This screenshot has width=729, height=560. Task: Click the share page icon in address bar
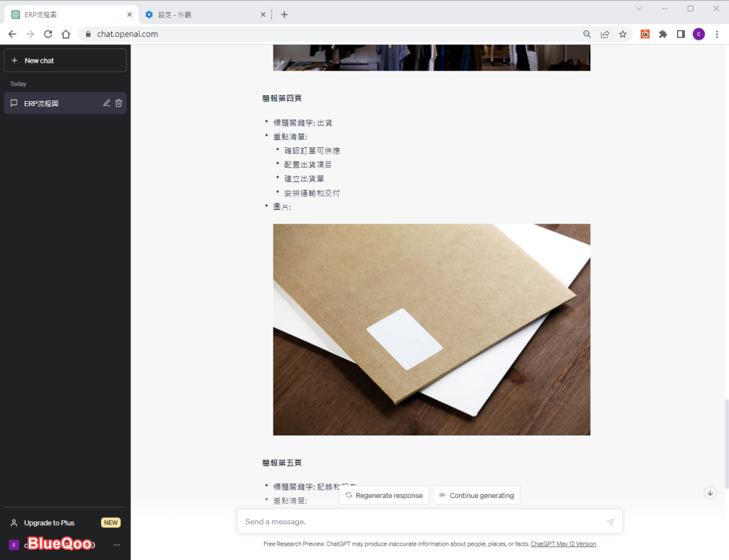pos(604,34)
